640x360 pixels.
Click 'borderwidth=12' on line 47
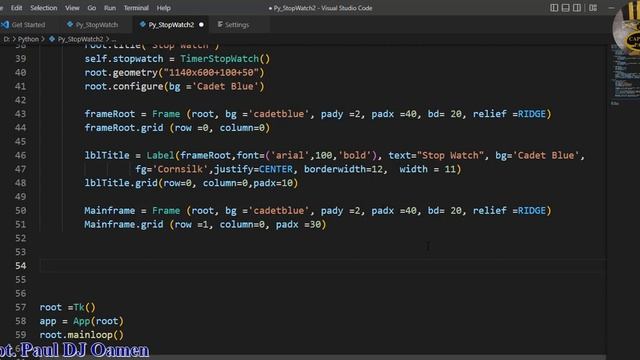point(343,169)
